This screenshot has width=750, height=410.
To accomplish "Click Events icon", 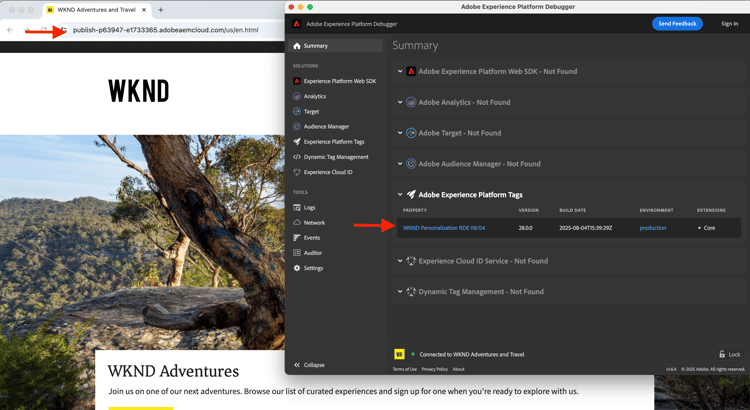I will [x=297, y=238].
